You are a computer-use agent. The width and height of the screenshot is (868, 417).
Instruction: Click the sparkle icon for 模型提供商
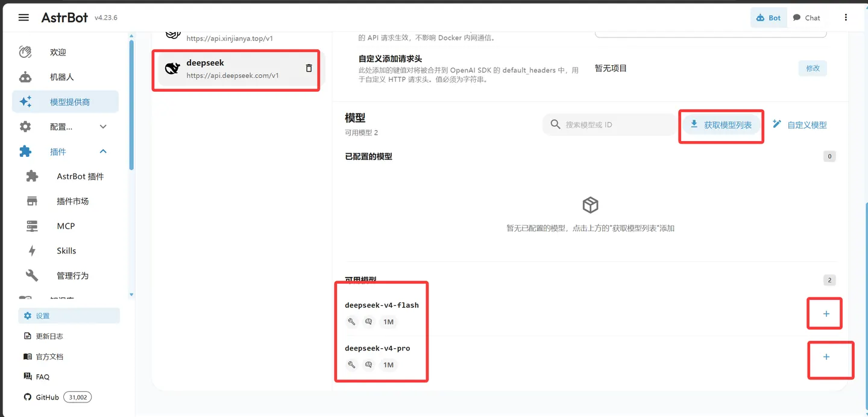point(25,102)
